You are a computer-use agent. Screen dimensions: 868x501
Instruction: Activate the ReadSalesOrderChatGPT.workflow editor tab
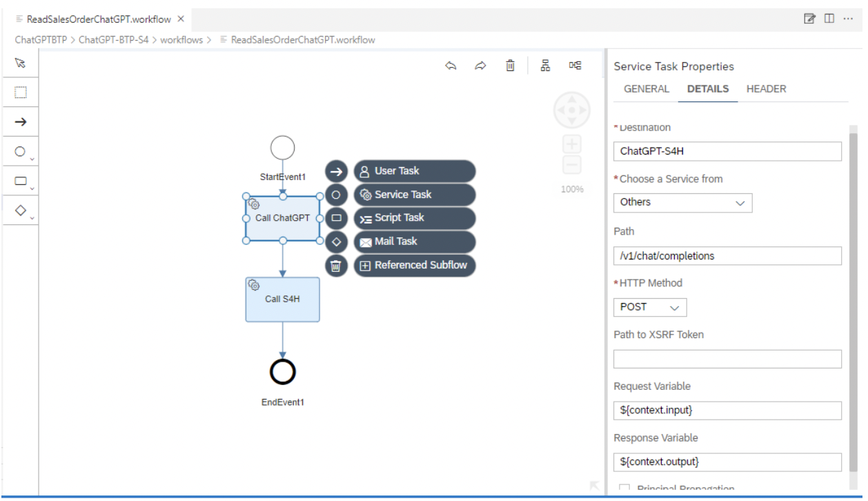99,19
